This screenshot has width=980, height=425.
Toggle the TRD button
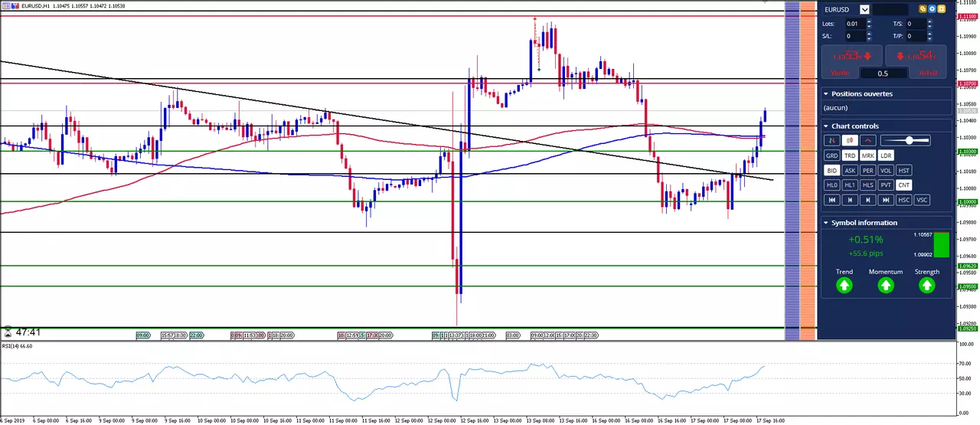point(850,155)
